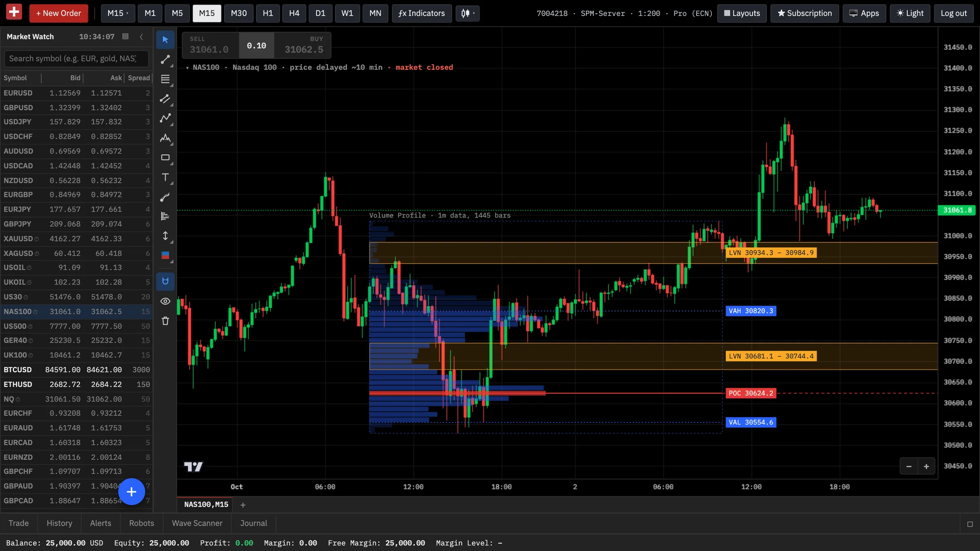The image size is (980, 551).
Task: Open the Subscription page
Action: (804, 13)
